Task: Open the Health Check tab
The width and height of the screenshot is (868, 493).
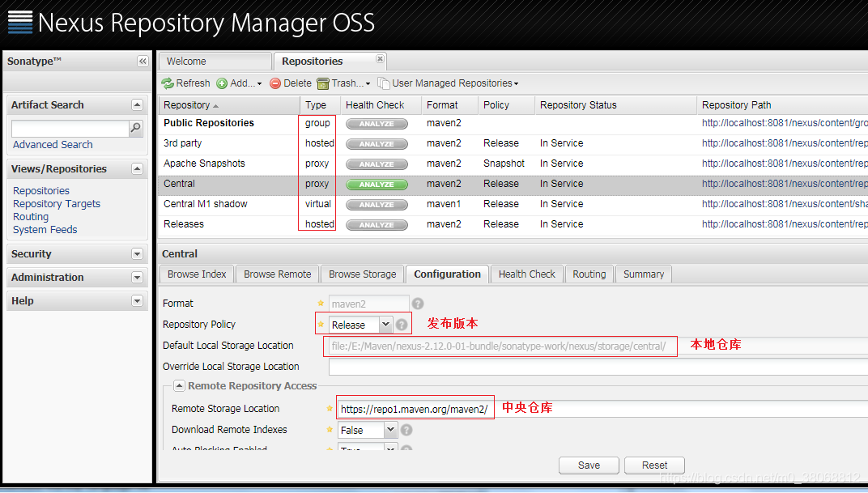Action: point(527,274)
